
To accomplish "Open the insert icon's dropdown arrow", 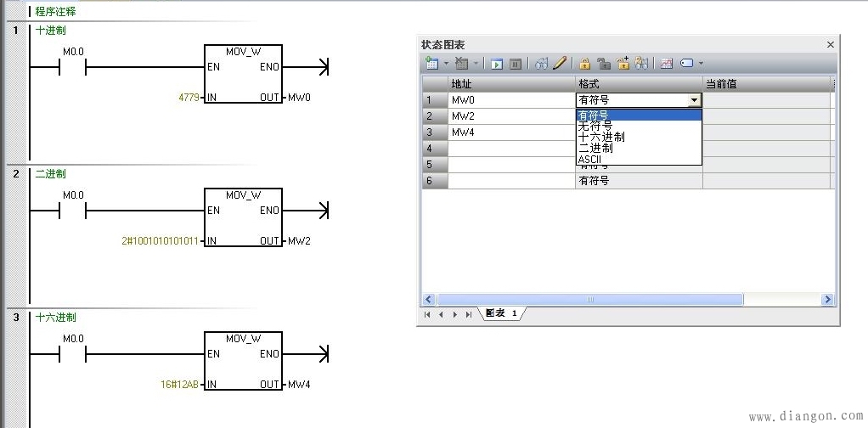I will click(x=446, y=64).
